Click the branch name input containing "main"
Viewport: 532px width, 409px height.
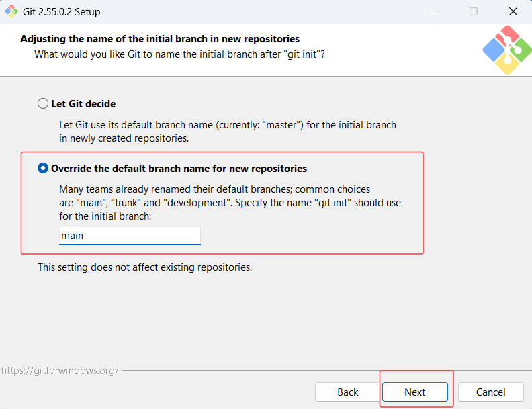coord(130,236)
